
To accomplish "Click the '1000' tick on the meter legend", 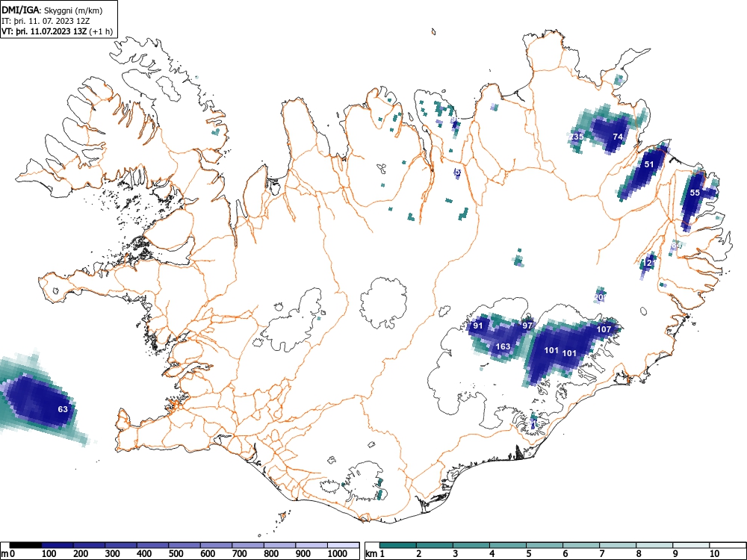I will coord(337,554).
